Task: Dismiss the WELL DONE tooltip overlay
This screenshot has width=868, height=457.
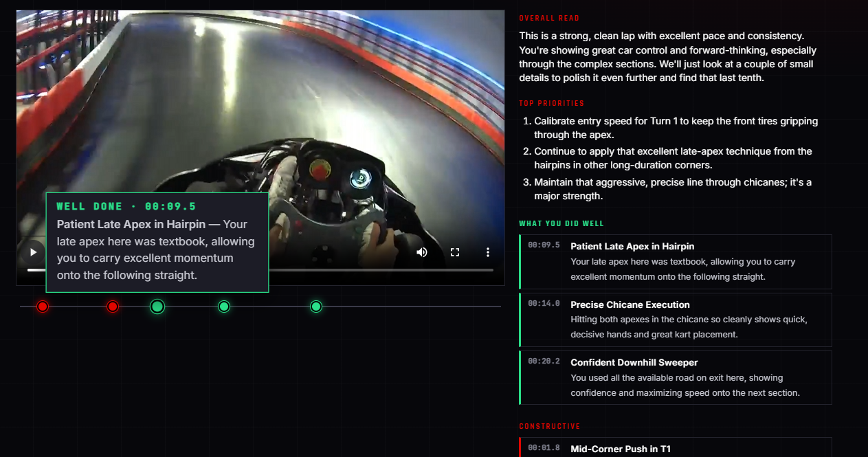Action: pos(157,242)
